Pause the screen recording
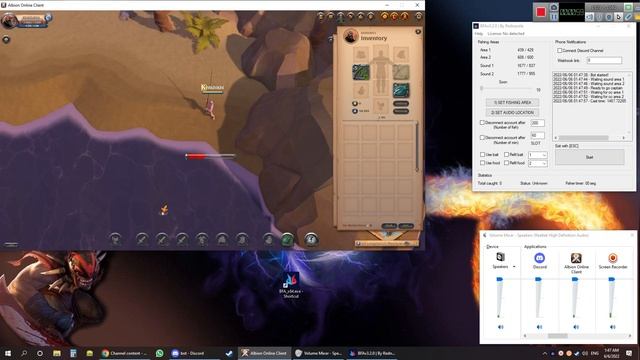The width and height of the screenshot is (640, 360). (x=553, y=17)
